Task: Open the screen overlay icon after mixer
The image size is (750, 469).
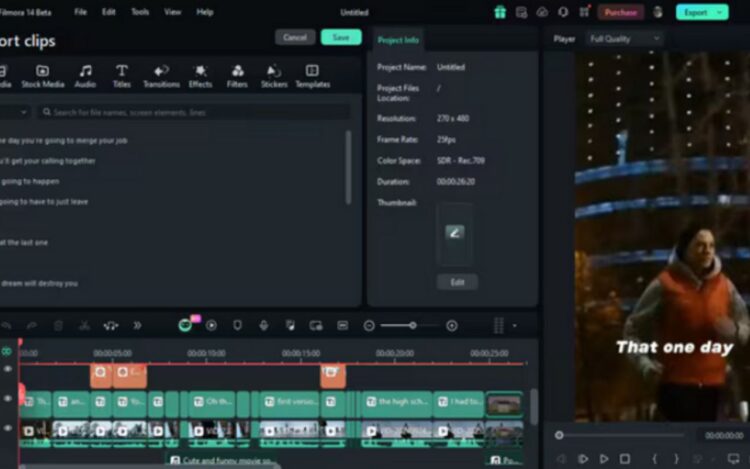Action: pos(316,326)
